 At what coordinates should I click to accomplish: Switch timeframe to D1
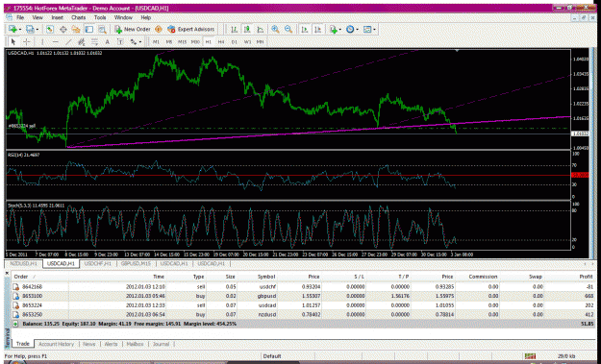click(x=235, y=41)
